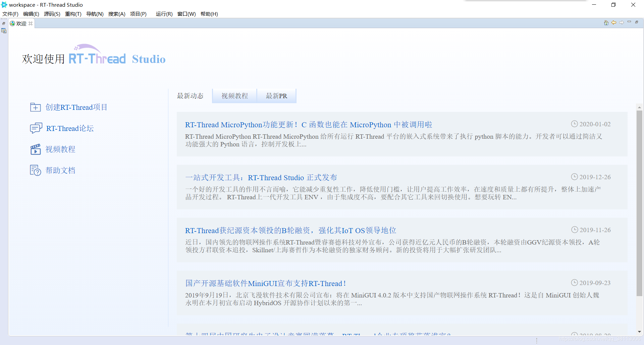The height and width of the screenshot is (345, 644).
Task: Select the 欢迎 editor tab
Action: click(21, 23)
